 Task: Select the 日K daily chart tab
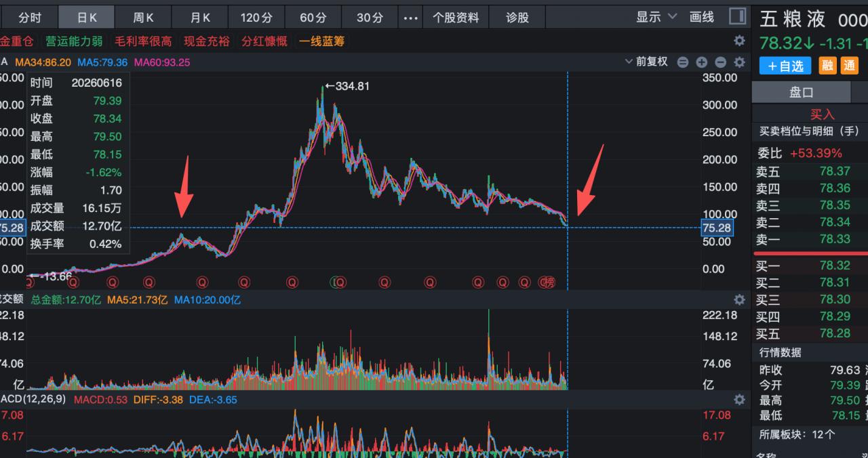click(x=86, y=18)
